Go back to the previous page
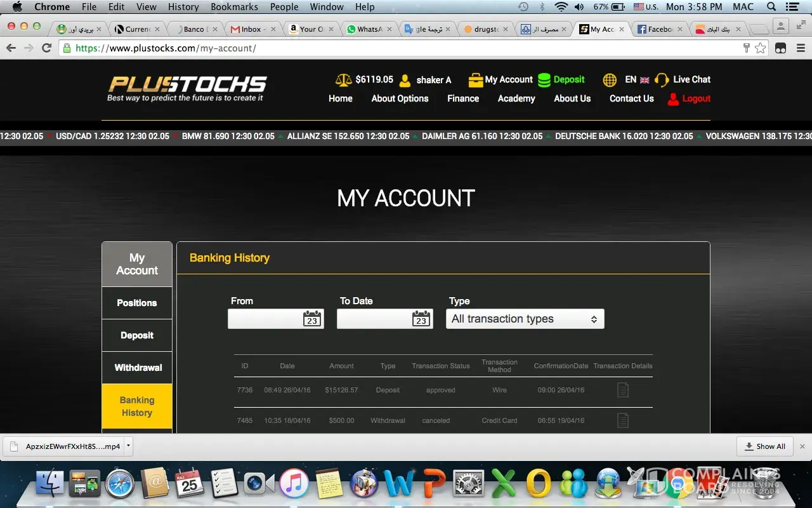The width and height of the screenshot is (812, 508). (x=11, y=48)
